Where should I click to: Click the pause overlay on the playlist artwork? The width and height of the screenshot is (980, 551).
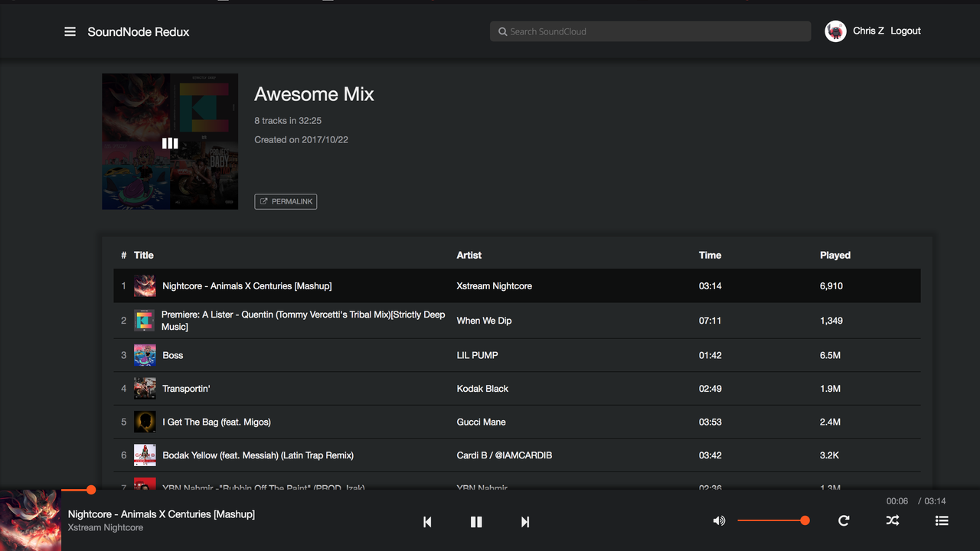[x=170, y=142]
